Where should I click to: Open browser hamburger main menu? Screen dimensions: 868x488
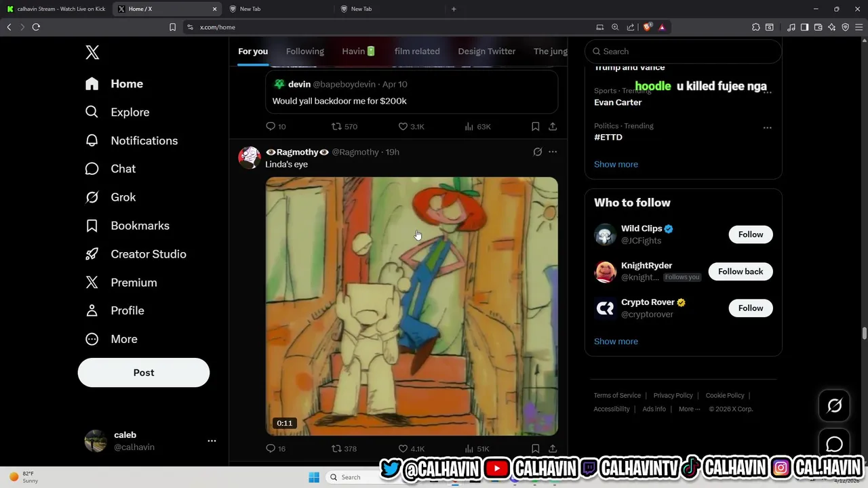859,27
